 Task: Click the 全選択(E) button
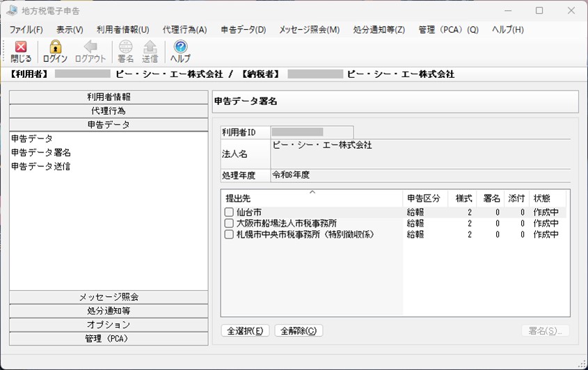[245, 330]
